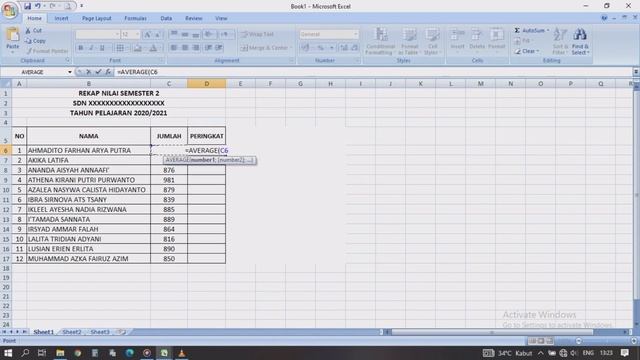
Task: Click the AutoSum sigma button
Action: 531,31
